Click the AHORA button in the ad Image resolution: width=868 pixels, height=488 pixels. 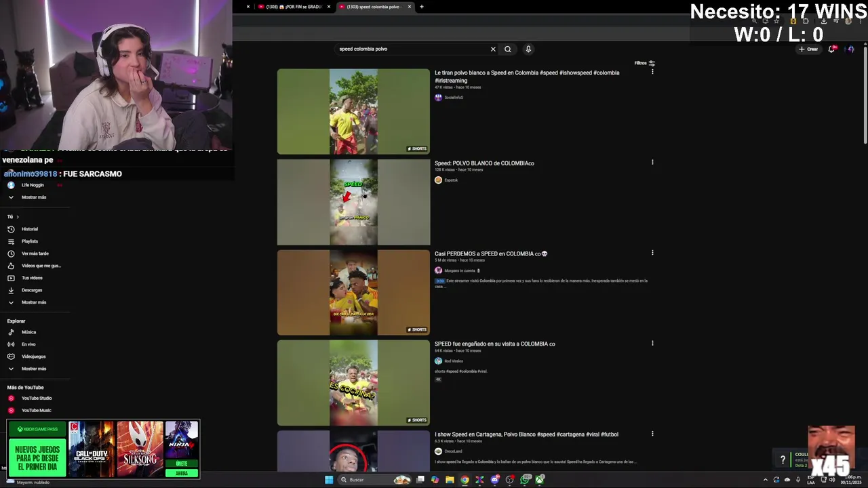181,473
